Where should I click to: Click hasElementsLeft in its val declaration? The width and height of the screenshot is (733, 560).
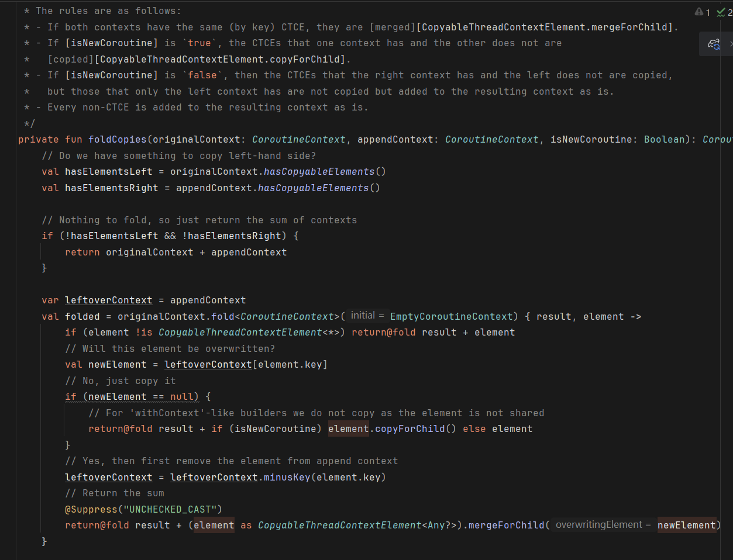(x=108, y=171)
